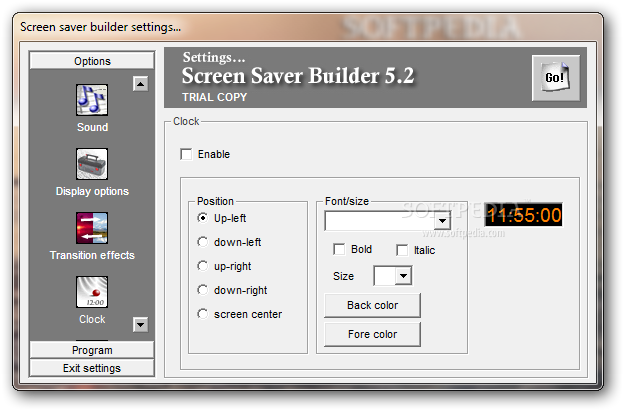Choose the clock Back color
The image size is (624, 411).
tap(372, 305)
